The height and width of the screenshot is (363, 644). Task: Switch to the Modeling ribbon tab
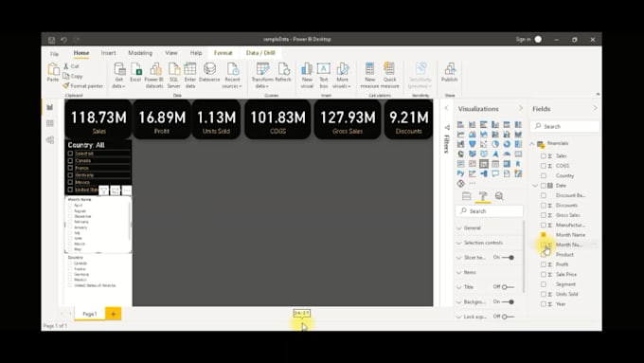coord(140,53)
